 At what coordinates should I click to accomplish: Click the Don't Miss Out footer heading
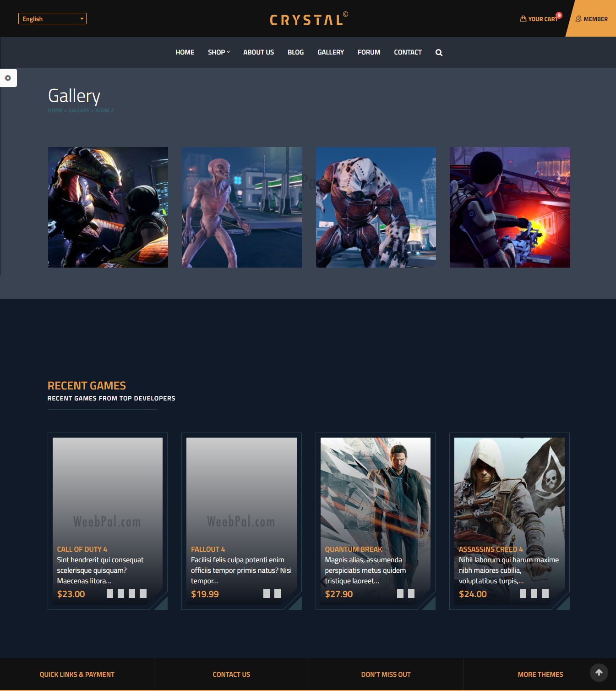coord(386,675)
